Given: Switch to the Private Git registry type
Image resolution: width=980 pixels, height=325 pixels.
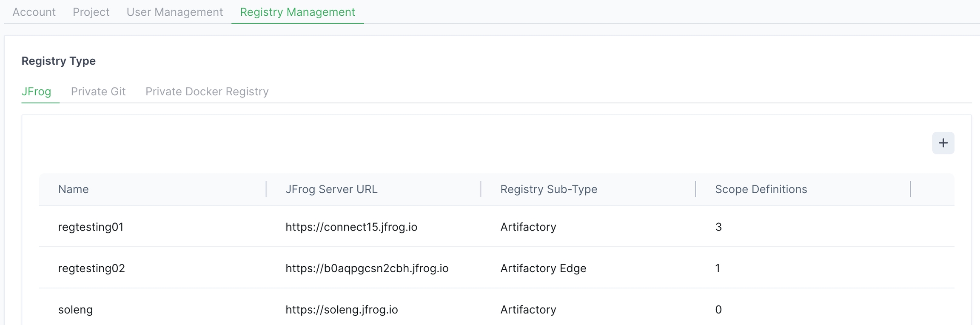Looking at the screenshot, I should [98, 91].
